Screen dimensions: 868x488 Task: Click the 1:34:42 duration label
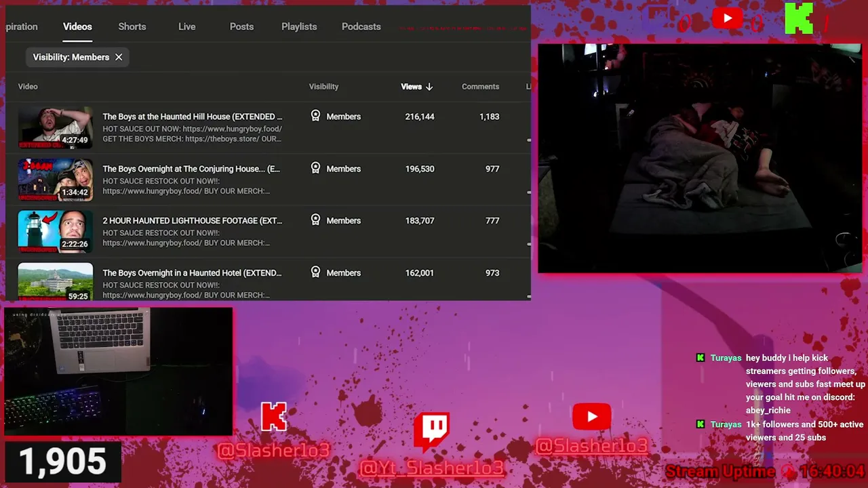point(75,192)
